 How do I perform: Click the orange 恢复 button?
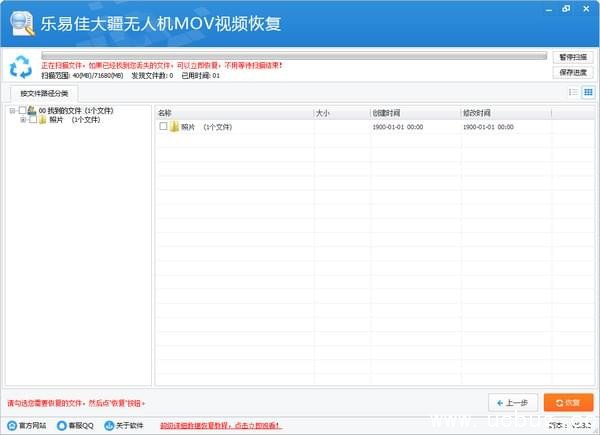(x=568, y=402)
